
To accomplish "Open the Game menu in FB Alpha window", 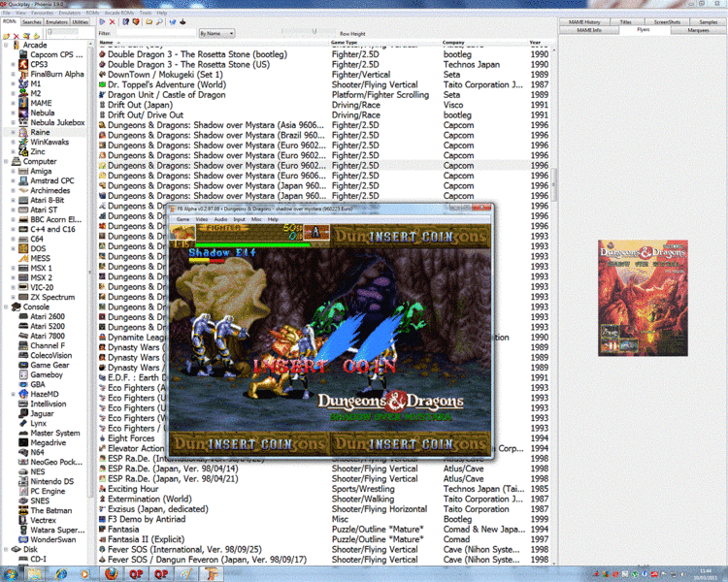I will pyautogui.click(x=182, y=219).
